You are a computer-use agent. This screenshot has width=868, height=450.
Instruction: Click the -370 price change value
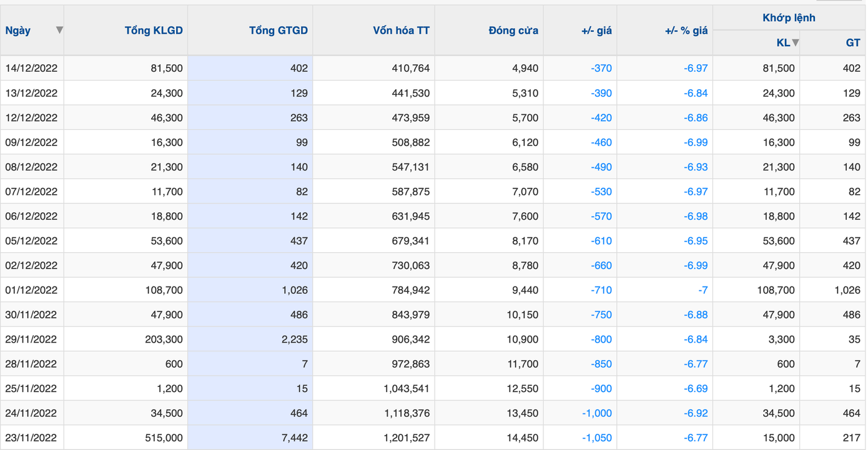coord(601,68)
